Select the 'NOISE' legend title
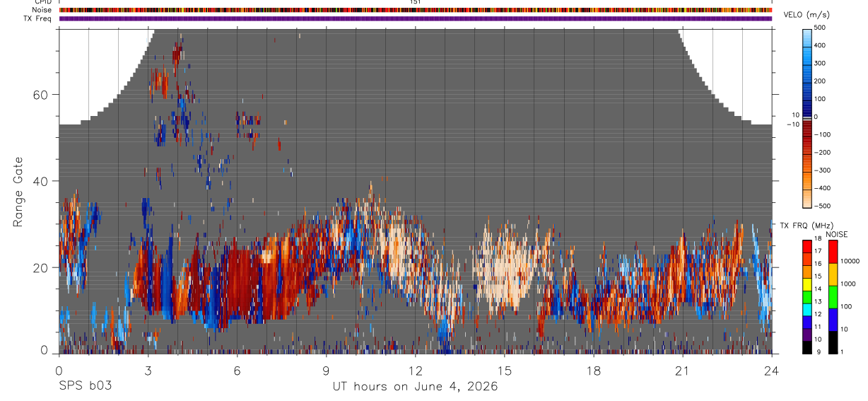The image size is (868, 401). (x=836, y=234)
